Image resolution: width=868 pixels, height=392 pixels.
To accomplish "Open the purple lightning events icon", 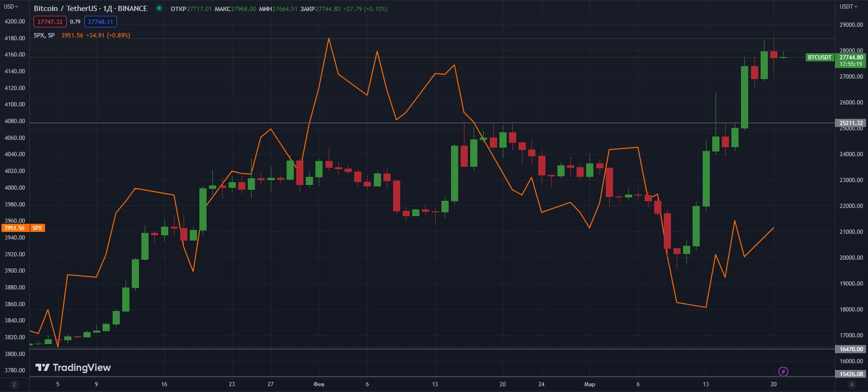I will click(783, 371).
